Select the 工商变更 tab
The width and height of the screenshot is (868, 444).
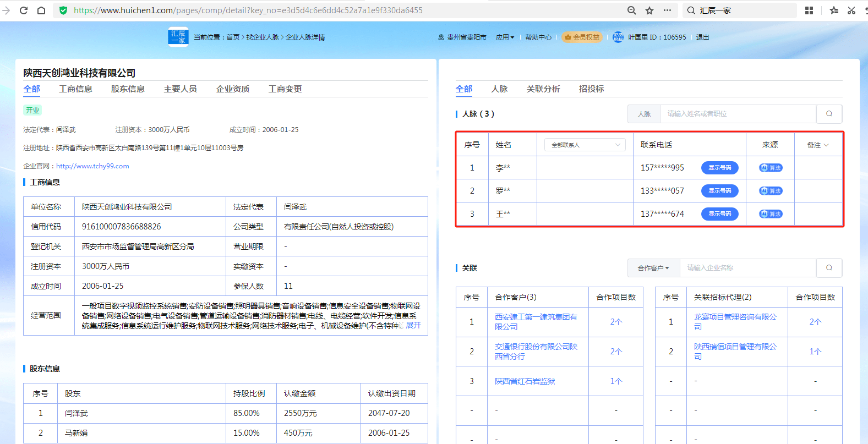pos(285,89)
